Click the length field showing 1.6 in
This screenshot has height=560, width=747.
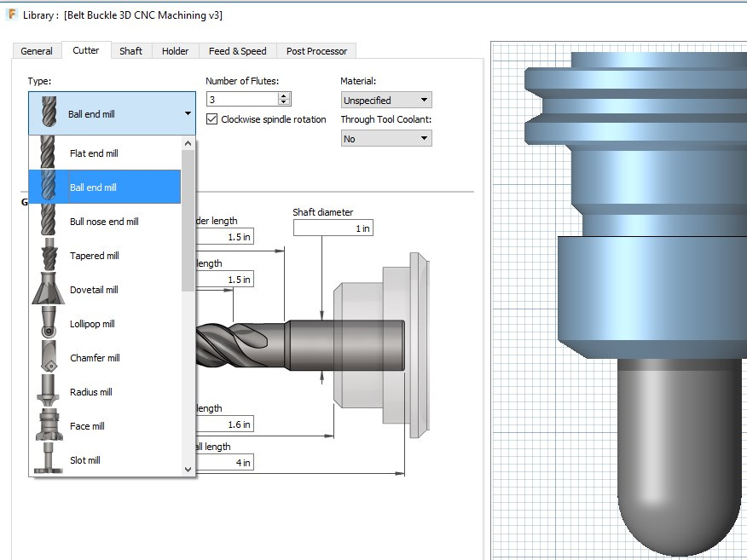(224, 424)
